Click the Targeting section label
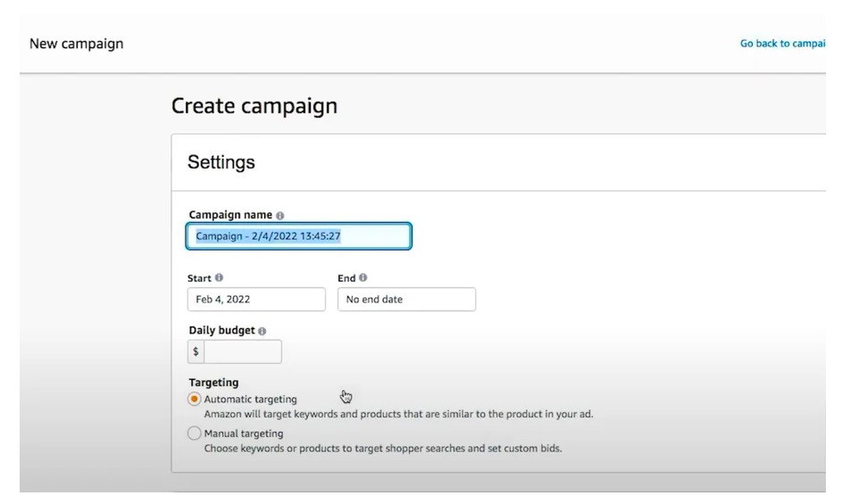The image size is (850, 504). (x=213, y=383)
